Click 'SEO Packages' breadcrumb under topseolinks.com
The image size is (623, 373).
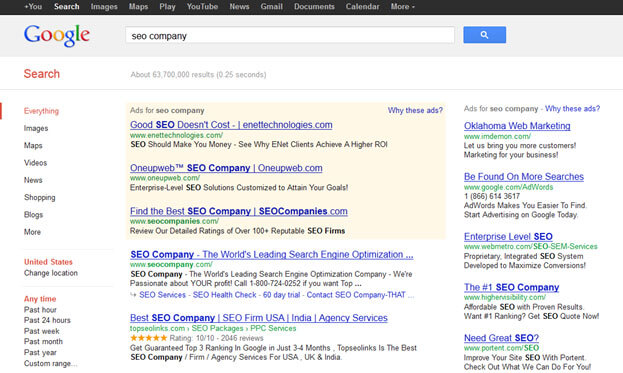(217, 329)
